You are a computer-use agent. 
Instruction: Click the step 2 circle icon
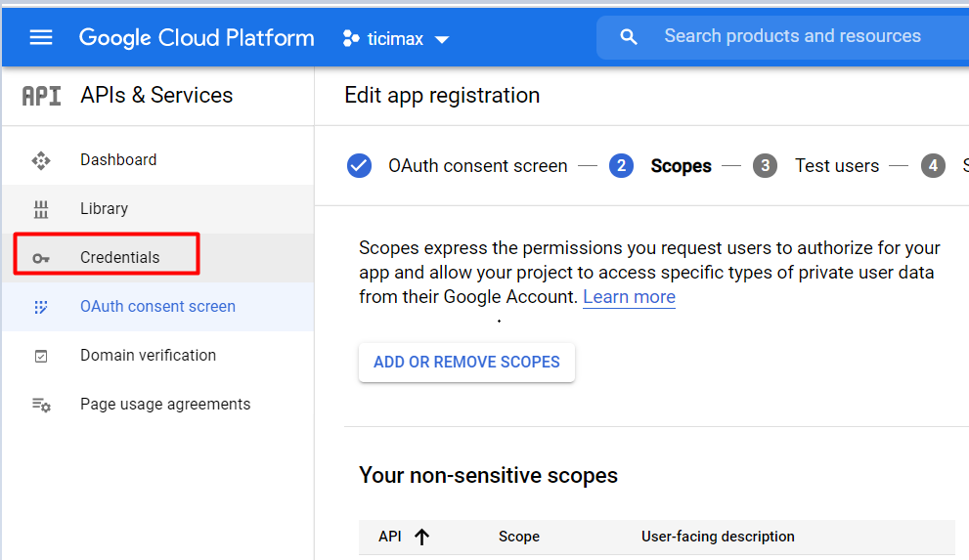[x=621, y=165]
